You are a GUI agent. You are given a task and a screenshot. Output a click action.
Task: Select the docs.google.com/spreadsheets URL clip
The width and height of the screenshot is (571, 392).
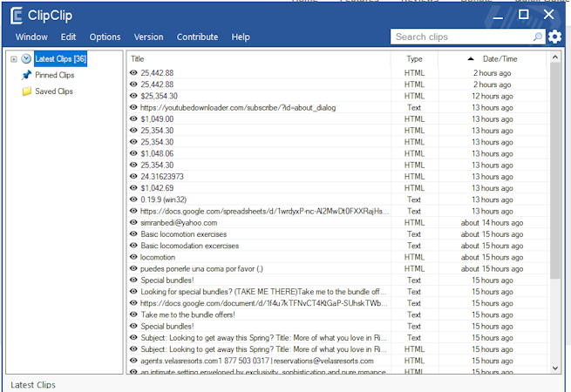[265, 211]
